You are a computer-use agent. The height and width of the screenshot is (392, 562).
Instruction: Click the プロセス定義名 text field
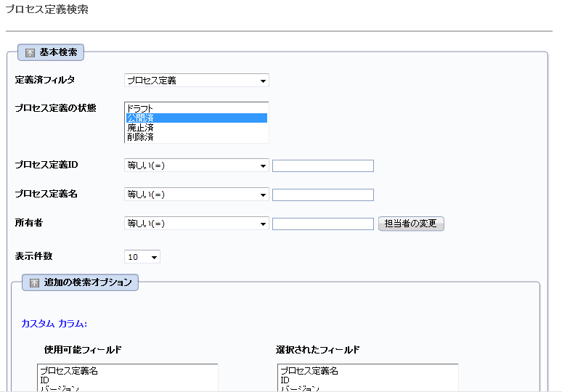(x=323, y=195)
